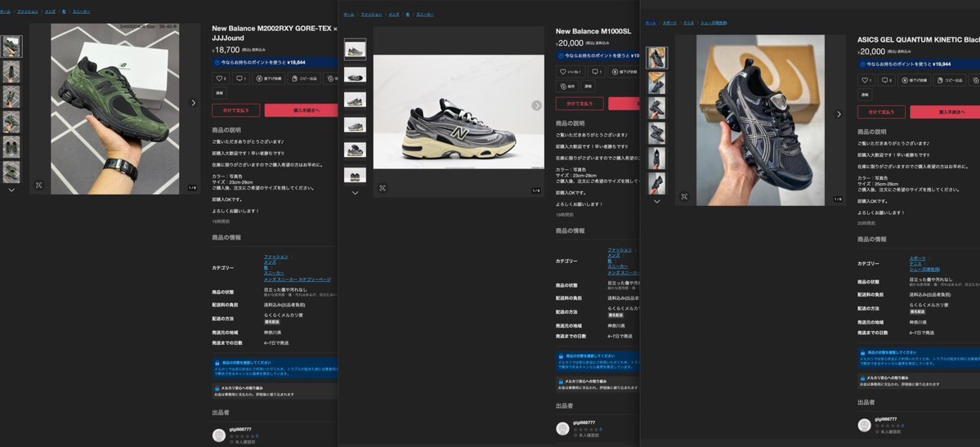The image size is (980, 447).
Task: Show next photo of the black ASICS shoe
Action: click(x=839, y=114)
